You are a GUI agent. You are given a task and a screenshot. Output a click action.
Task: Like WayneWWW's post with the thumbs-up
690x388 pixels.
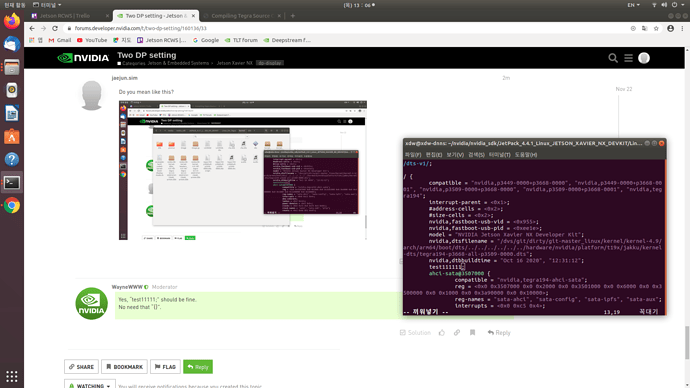[442, 333]
